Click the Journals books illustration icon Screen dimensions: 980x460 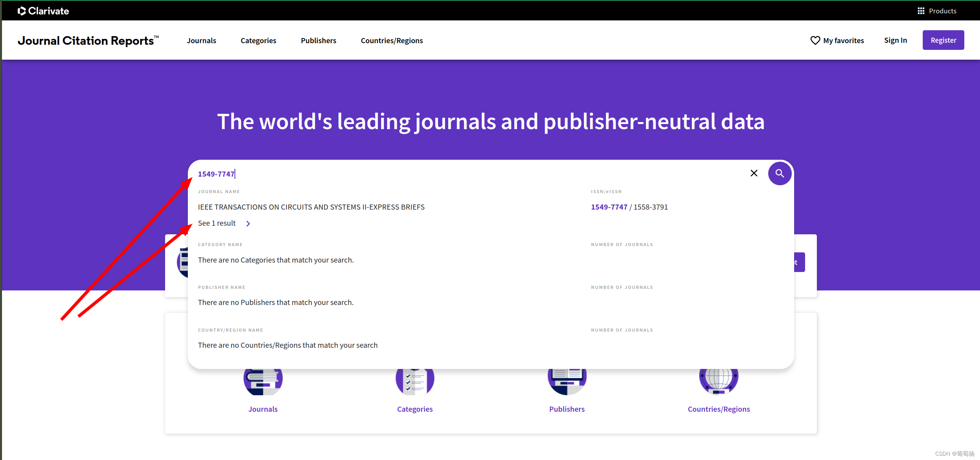tap(263, 381)
